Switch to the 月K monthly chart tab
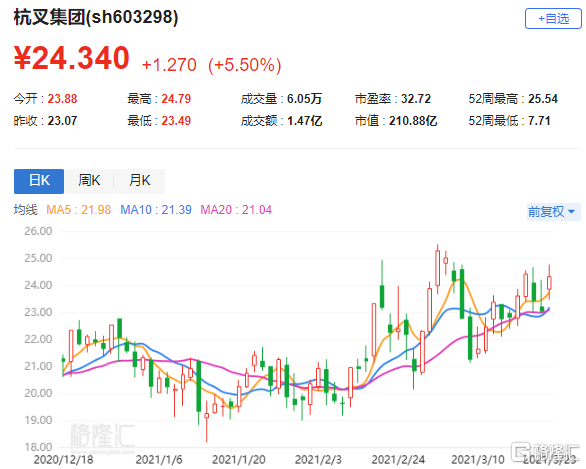Viewport: 586px width, 469px height. coord(139,181)
